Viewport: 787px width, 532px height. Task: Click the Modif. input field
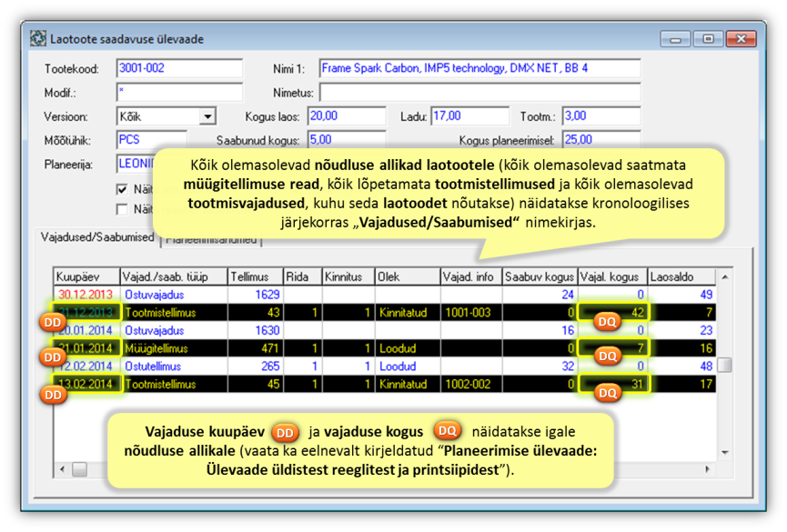tap(179, 93)
